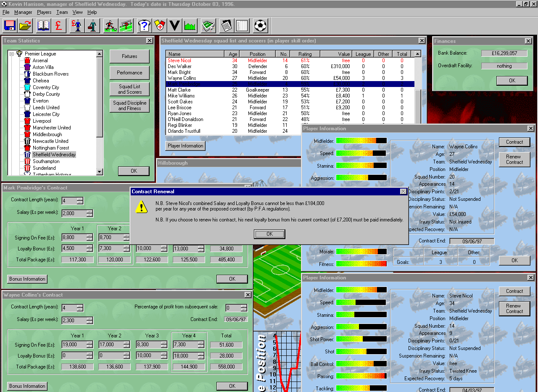Click Salary stepper in Wayne Collins's Contract
The height and width of the screenshot is (392, 538).
[90, 320]
